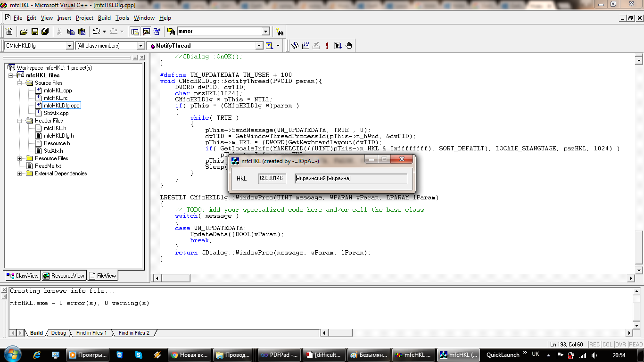Viewport: 644px width, 362px height.
Task: Open the CMfcHKLDlg class dropdown
Action: (70, 46)
